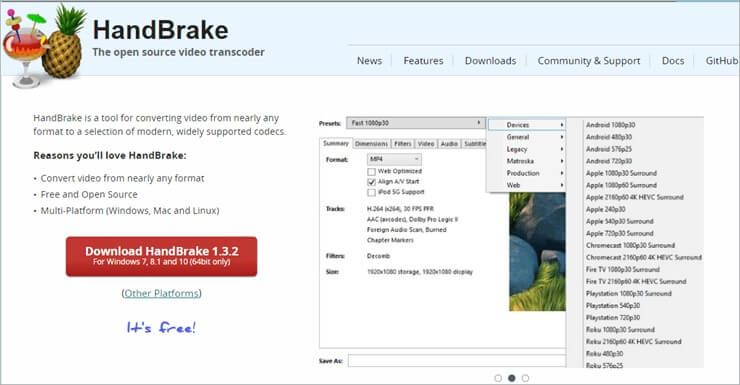
Task: Click the Download HandBrake 1.3.2 button
Action: tap(161, 256)
